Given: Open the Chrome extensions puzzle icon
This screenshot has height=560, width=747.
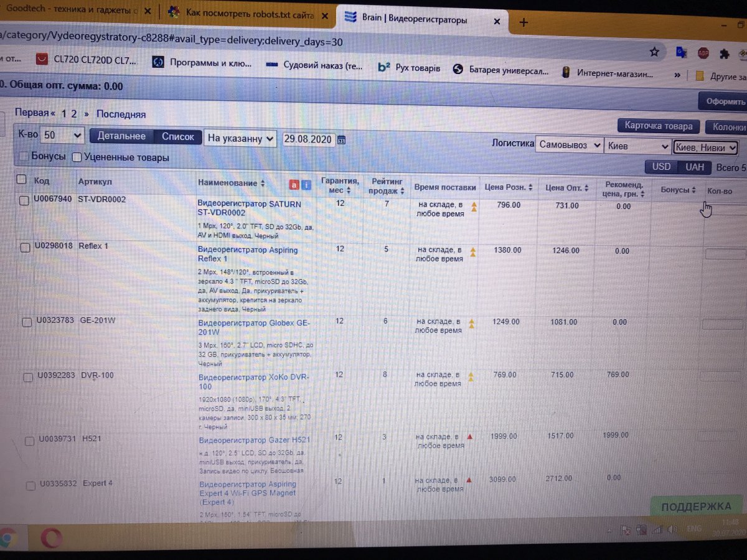Looking at the screenshot, I should (x=724, y=54).
